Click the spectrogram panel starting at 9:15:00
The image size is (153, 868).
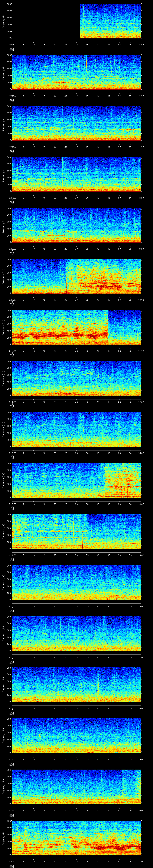[x=77, y=582]
